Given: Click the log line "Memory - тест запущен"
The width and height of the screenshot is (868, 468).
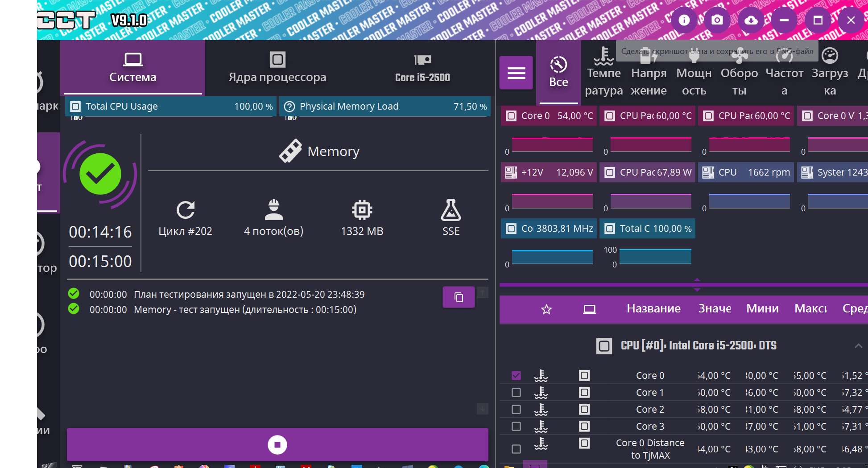Looking at the screenshot, I should coord(245,310).
